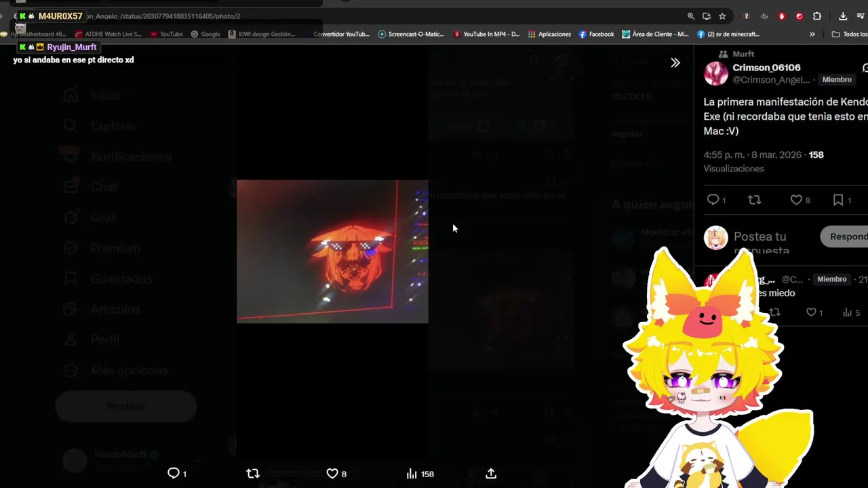Viewport: 868px width, 488px height.
Task: Click the Responder button
Action: [844, 236]
